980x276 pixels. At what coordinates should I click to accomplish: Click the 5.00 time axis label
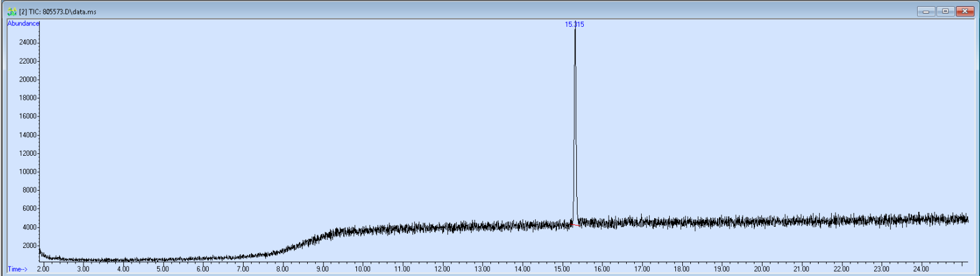coord(163,269)
